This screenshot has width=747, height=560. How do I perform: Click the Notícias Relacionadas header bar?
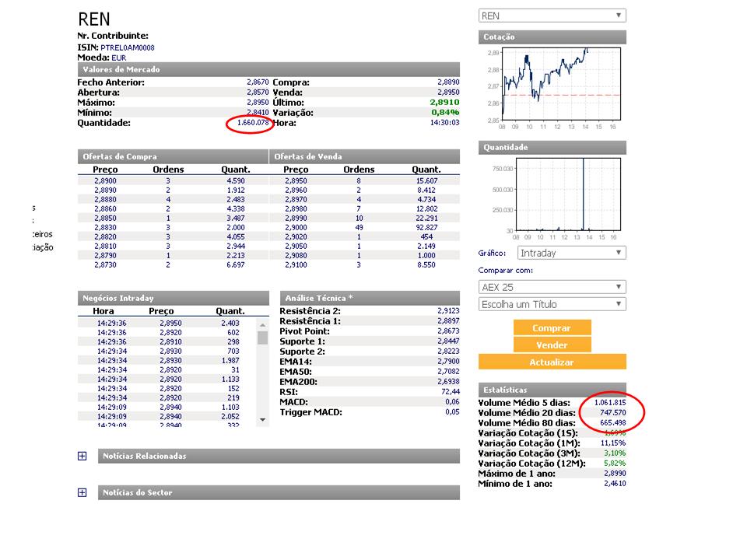point(279,456)
